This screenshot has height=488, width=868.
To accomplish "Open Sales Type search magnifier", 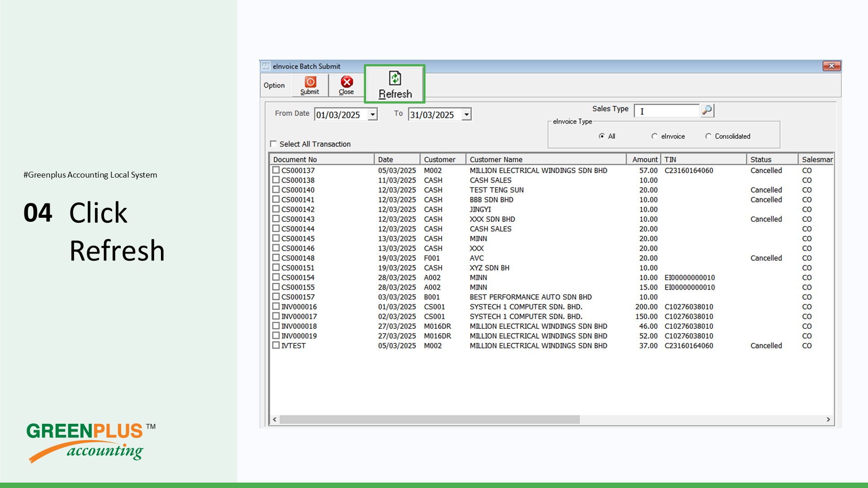I will pyautogui.click(x=707, y=110).
